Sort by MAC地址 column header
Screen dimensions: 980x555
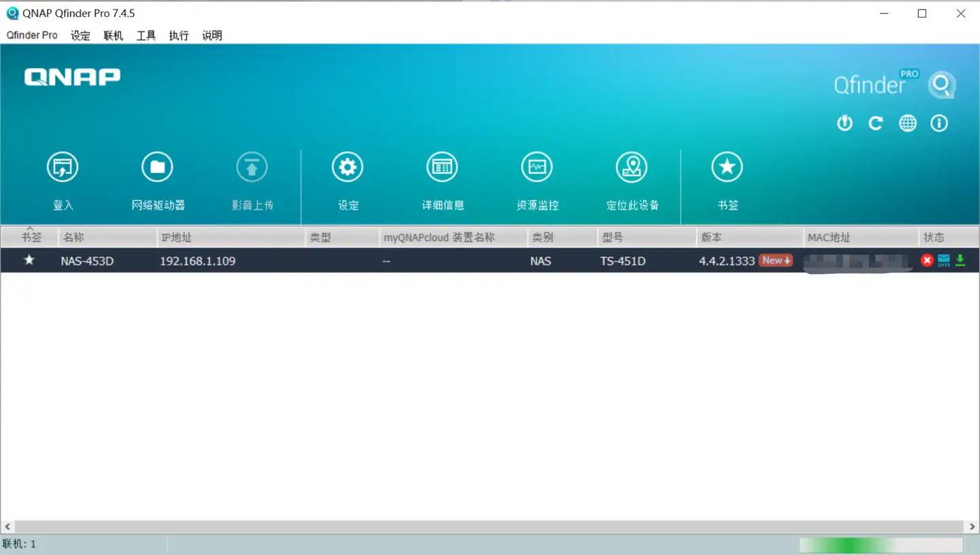click(x=862, y=237)
